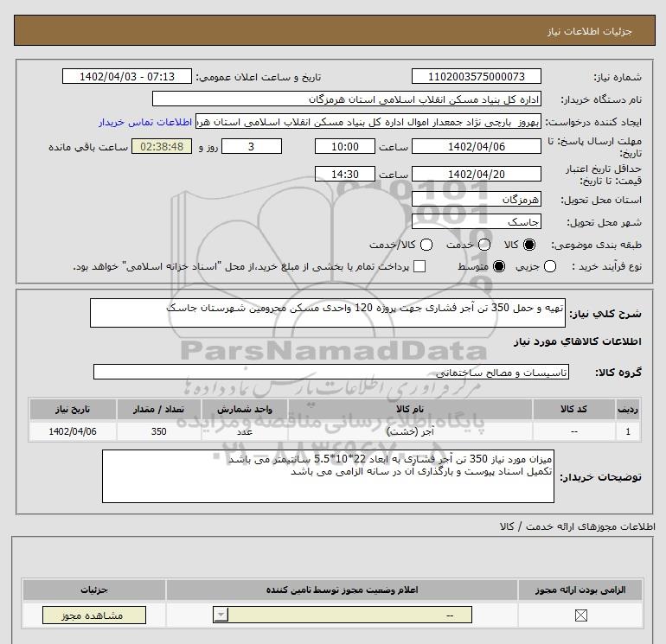Open the اطلاعات تماس خریدار link

point(145,122)
